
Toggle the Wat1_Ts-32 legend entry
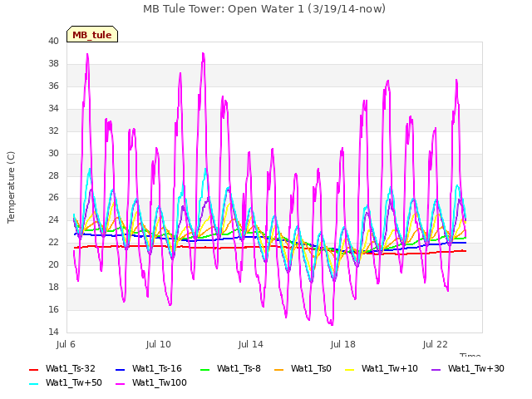tap(62, 368)
